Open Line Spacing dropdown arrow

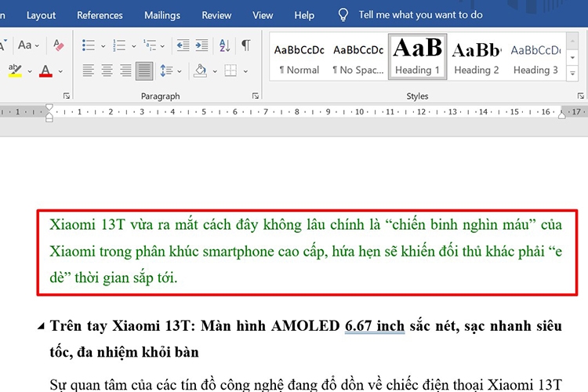180,71
